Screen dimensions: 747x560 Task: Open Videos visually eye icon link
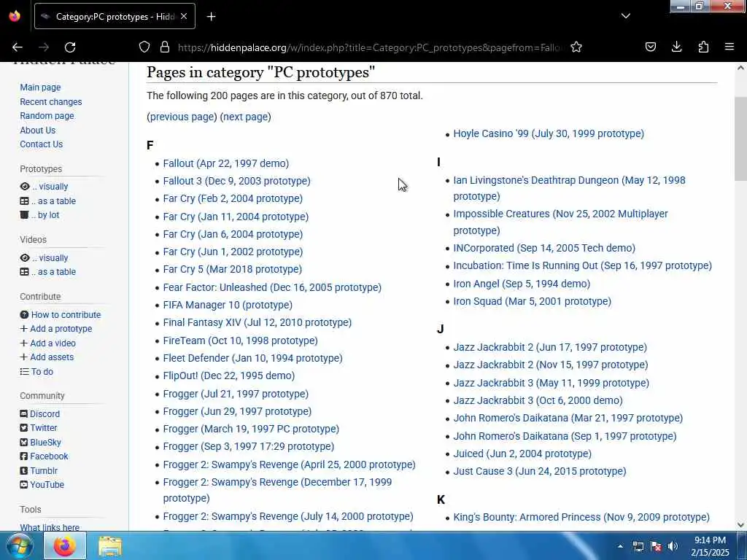pos(44,257)
